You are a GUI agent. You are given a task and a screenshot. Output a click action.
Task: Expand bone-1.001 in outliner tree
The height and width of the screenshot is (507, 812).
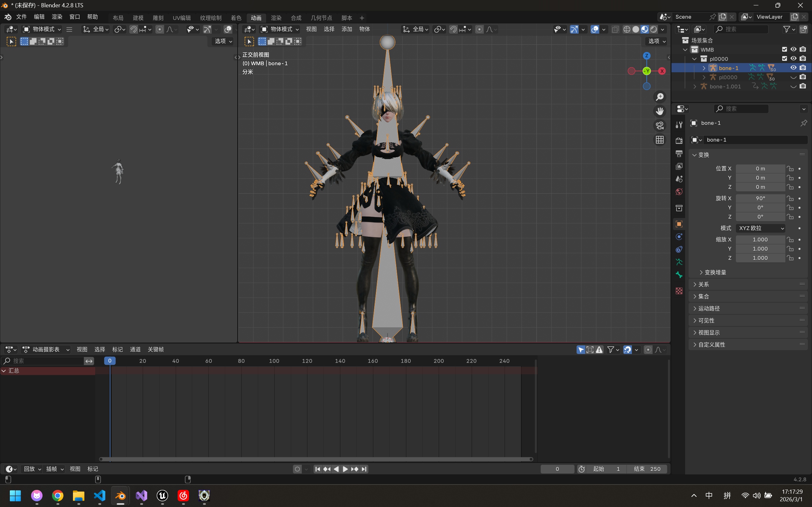695,87
